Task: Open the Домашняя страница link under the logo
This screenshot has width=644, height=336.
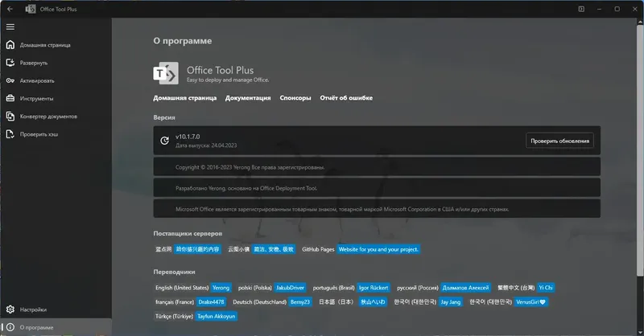Action: [185, 97]
